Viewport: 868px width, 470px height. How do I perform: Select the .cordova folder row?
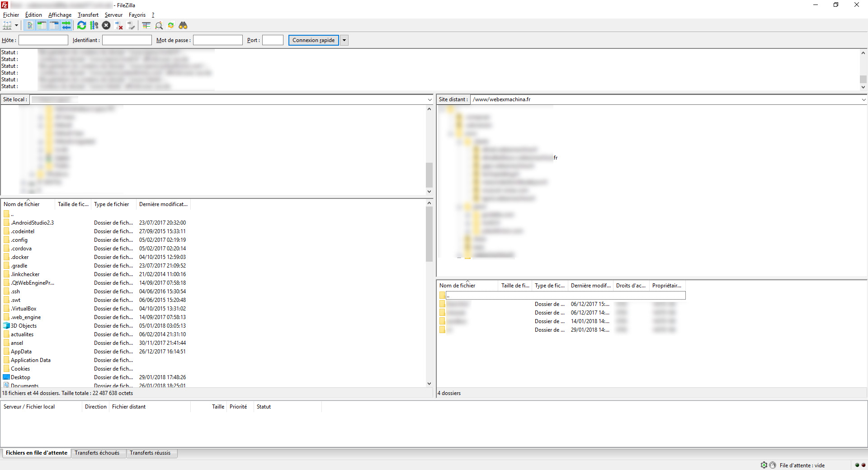[95, 249]
